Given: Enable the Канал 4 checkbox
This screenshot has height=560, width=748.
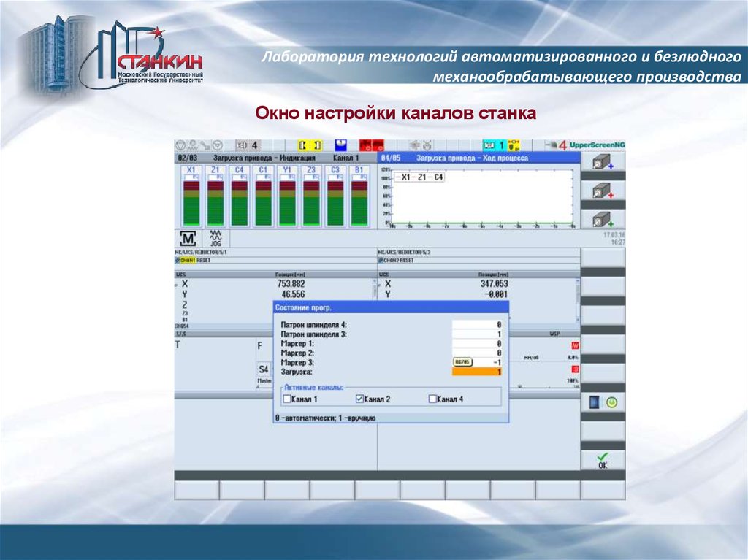Looking at the screenshot, I should click(x=432, y=399).
